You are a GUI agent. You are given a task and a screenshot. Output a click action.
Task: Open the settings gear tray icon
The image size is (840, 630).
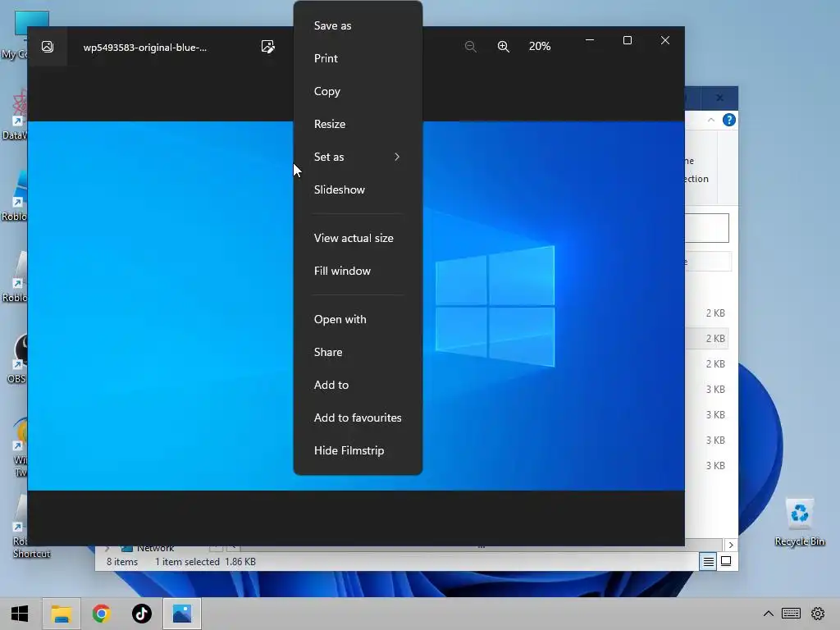818,614
